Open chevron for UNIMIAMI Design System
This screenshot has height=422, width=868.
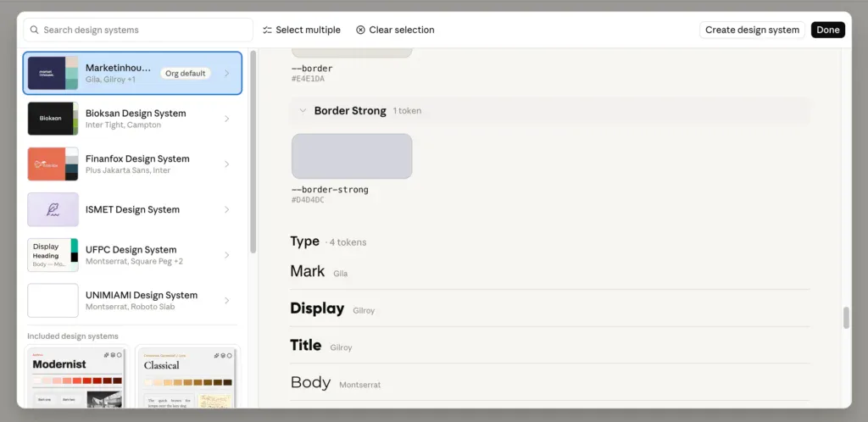(x=227, y=300)
